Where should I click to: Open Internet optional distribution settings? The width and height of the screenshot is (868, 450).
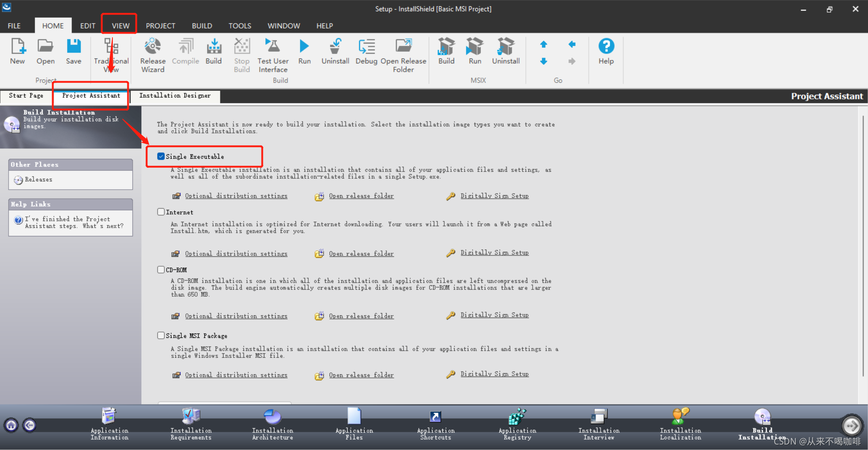(236, 254)
